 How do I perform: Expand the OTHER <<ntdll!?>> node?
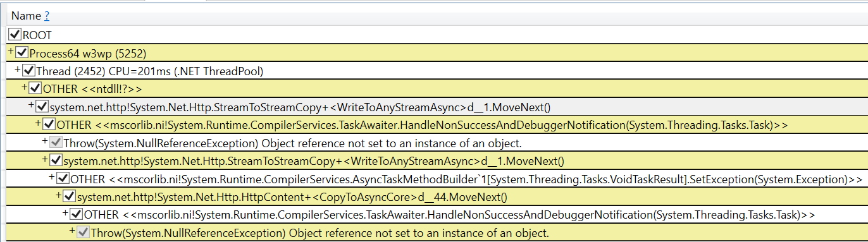point(25,87)
